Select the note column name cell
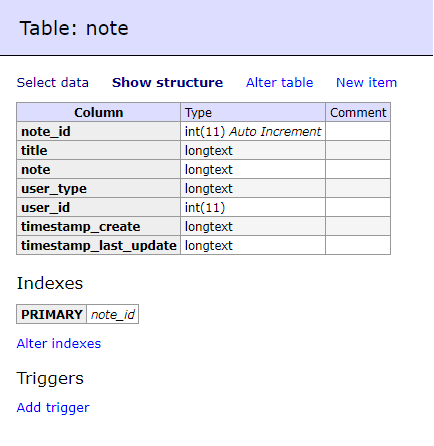 click(x=98, y=169)
